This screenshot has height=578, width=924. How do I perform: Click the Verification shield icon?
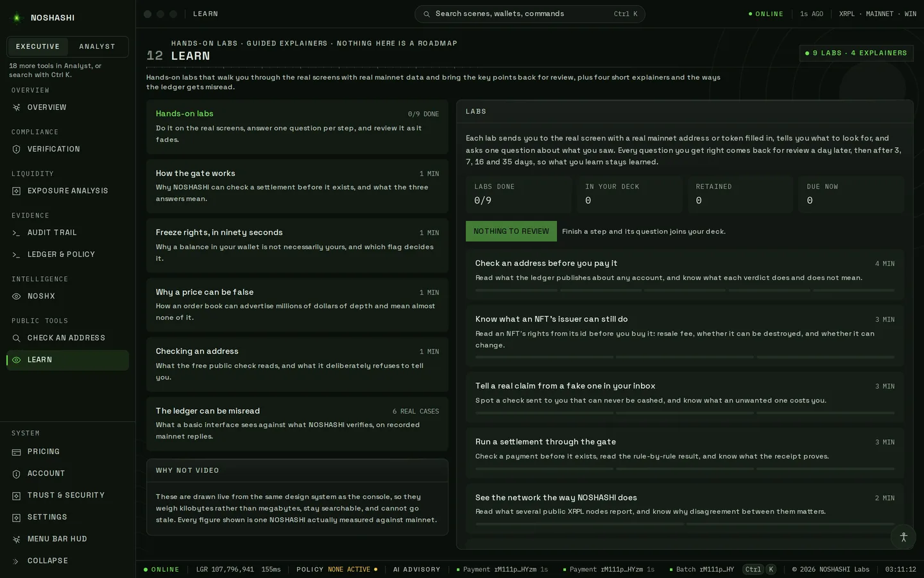click(x=17, y=149)
